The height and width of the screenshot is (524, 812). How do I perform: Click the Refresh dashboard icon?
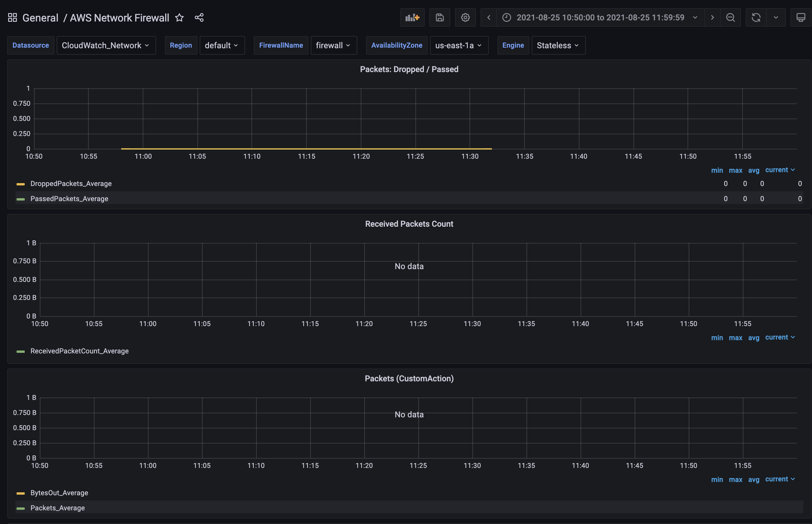pos(756,17)
